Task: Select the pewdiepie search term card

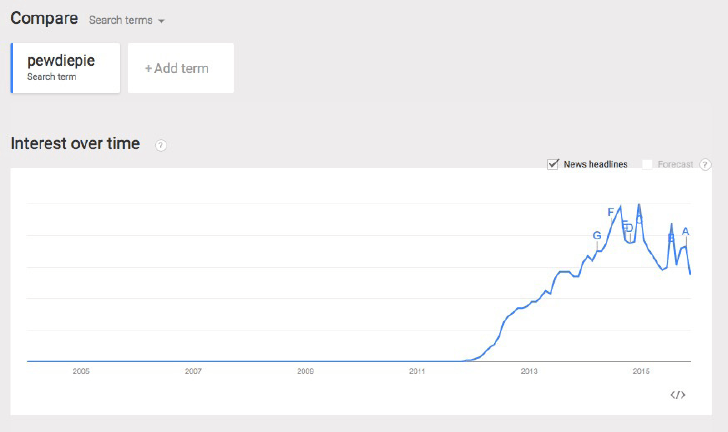Action: click(x=65, y=68)
